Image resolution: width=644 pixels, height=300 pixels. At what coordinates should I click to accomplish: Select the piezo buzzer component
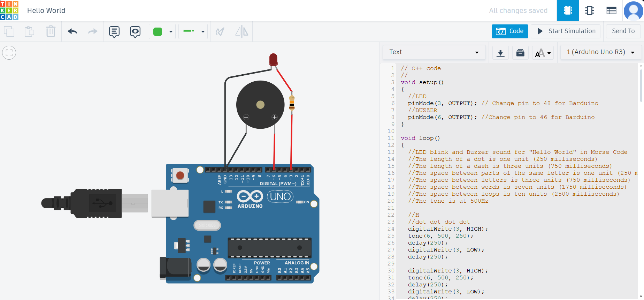pos(260,105)
